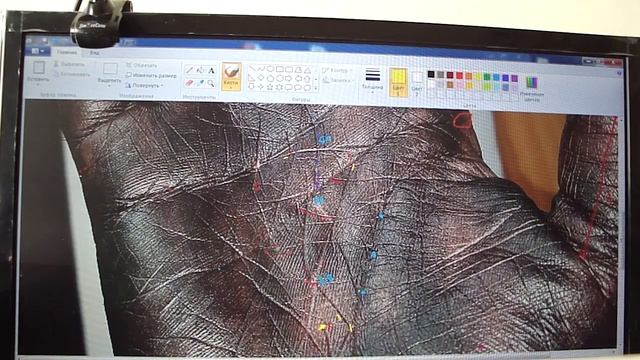Pick the purple color swatch in top row
This screenshot has width=640, height=360.
click(x=514, y=78)
